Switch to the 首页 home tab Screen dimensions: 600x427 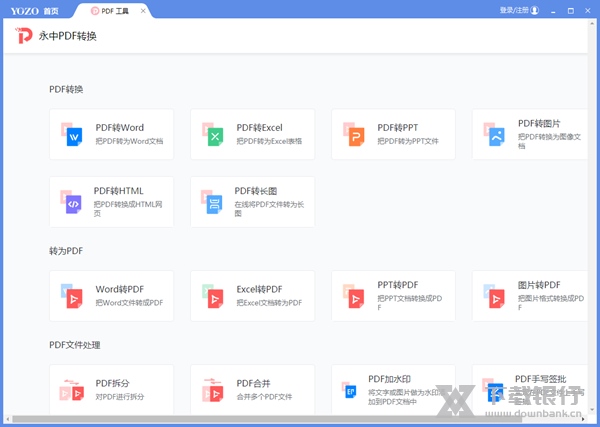pyautogui.click(x=50, y=11)
